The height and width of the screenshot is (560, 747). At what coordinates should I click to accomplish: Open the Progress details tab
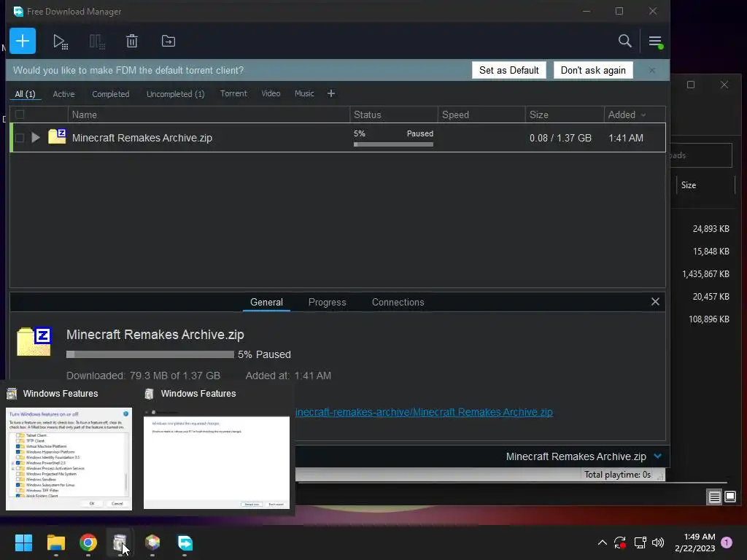coord(327,303)
